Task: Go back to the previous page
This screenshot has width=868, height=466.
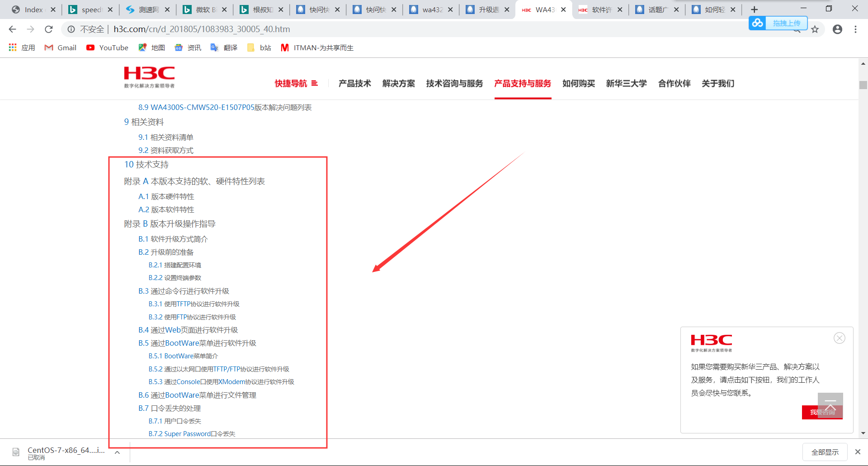Action: (x=12, y=29)
